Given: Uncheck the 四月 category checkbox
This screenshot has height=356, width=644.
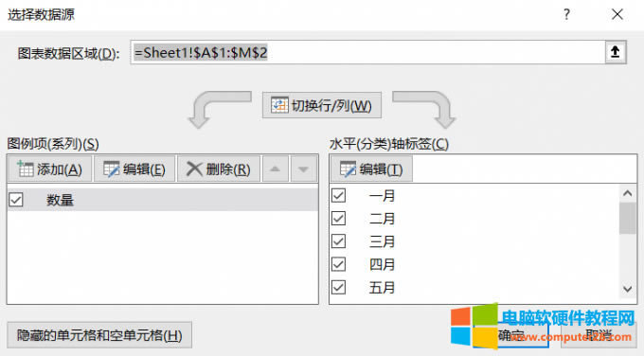Looking at the screenshot, I should point(338,264).
